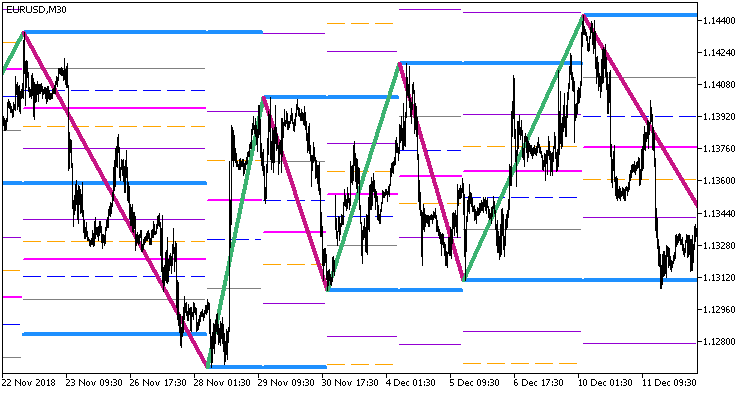Viewport: 750px width, 394px height.
Task: Select the 1.12800 price label
Action: click(719, 341)
